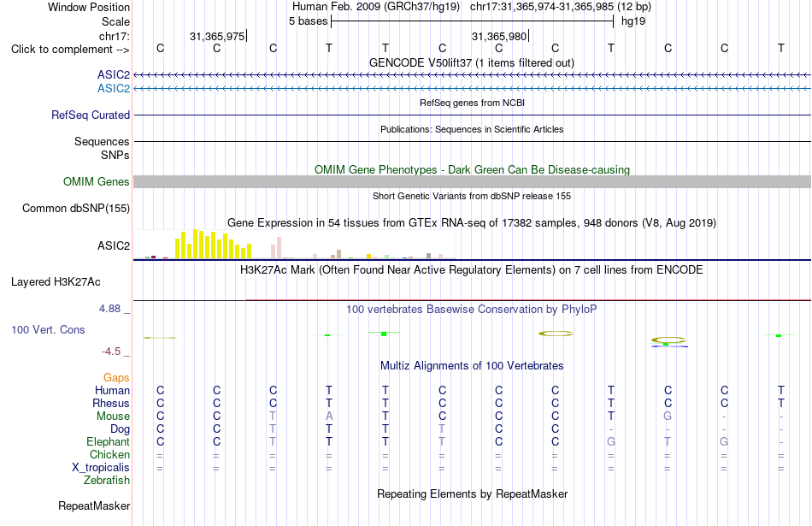
Task: Click the 31,365,975 position marker
Action: (x=217, y=36)
